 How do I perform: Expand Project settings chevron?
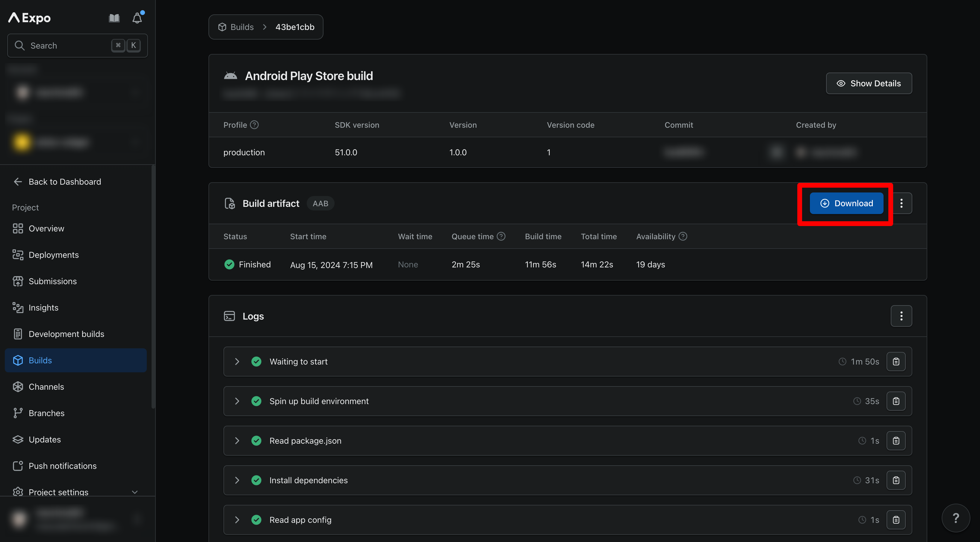tap(135, 492)
